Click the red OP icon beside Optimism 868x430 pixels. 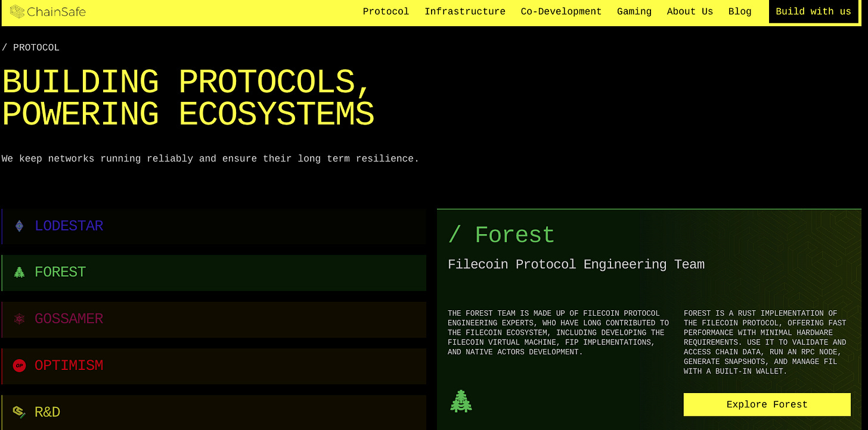(x=19, y=365)
